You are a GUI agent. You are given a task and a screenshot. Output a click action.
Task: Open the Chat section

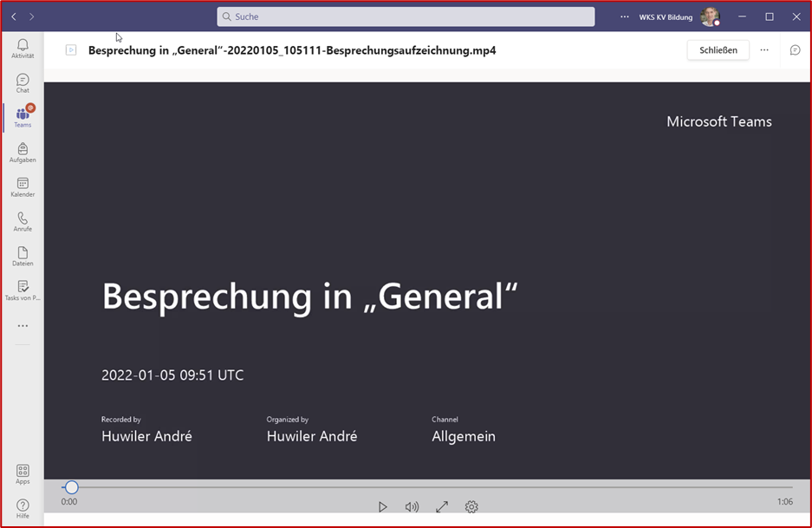23,83
